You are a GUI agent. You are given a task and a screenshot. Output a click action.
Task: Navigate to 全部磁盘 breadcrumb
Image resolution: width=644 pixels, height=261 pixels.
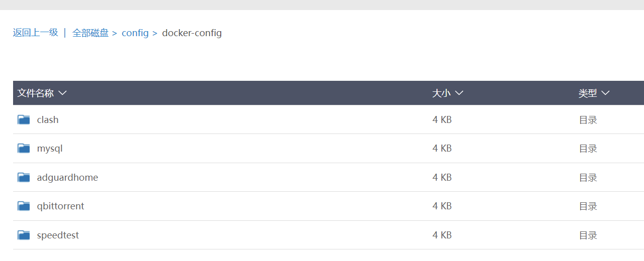pos(90,33)
